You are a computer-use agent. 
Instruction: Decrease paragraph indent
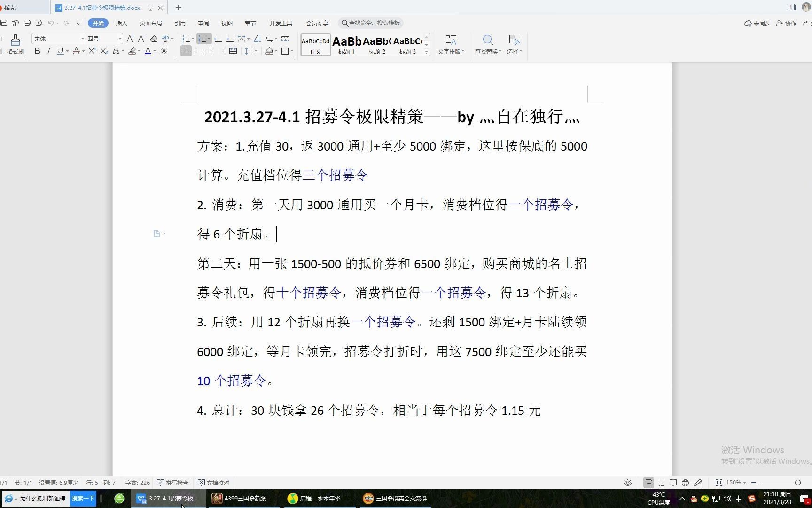tap(218, 39)
